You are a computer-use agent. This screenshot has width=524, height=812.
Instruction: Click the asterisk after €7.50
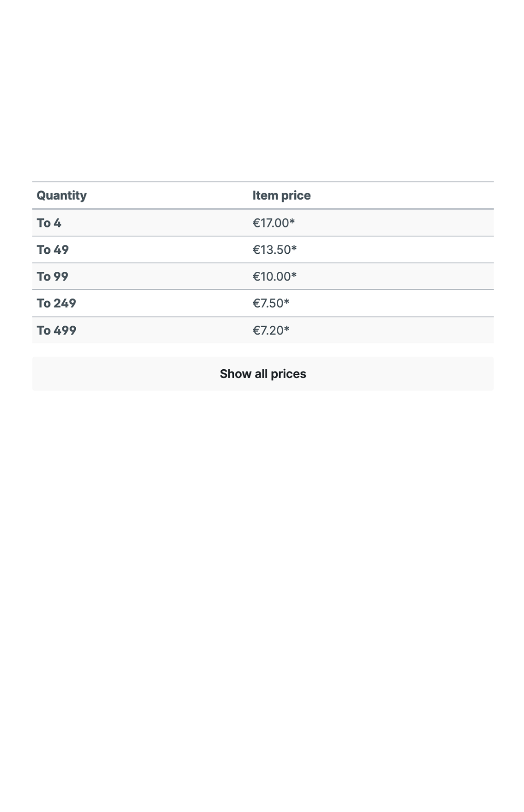pyautogui.click(x=286, y=302)
